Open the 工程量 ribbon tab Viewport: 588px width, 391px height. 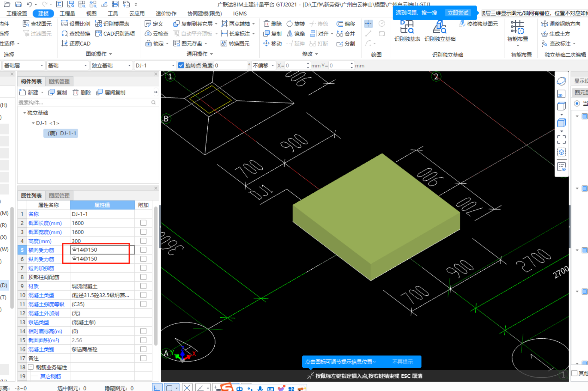click(67, 13)
